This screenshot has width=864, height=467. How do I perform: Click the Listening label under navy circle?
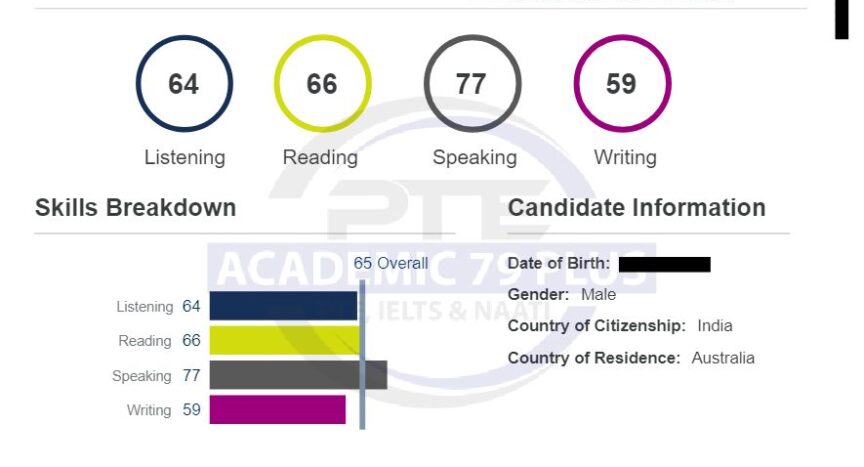pyautogui.click(x=185, y=158)
